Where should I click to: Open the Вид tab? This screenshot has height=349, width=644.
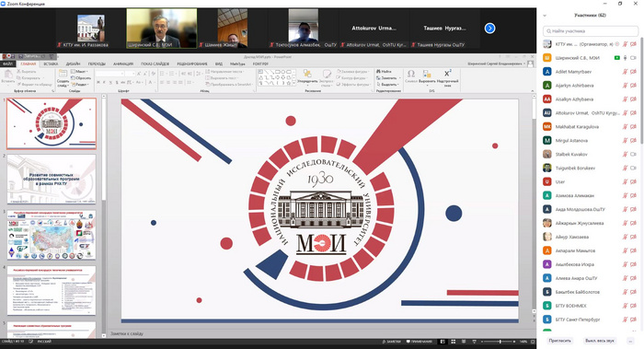pos(219,64)
